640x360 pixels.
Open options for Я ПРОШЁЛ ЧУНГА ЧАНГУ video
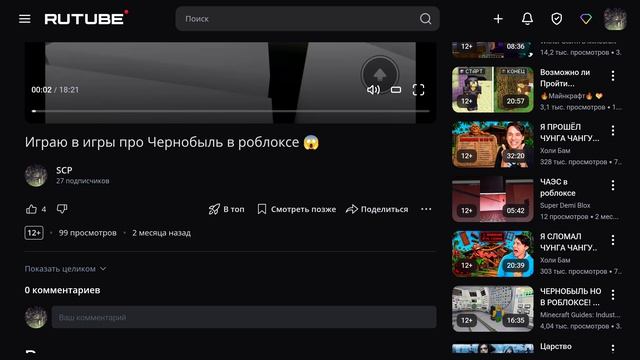613,131
